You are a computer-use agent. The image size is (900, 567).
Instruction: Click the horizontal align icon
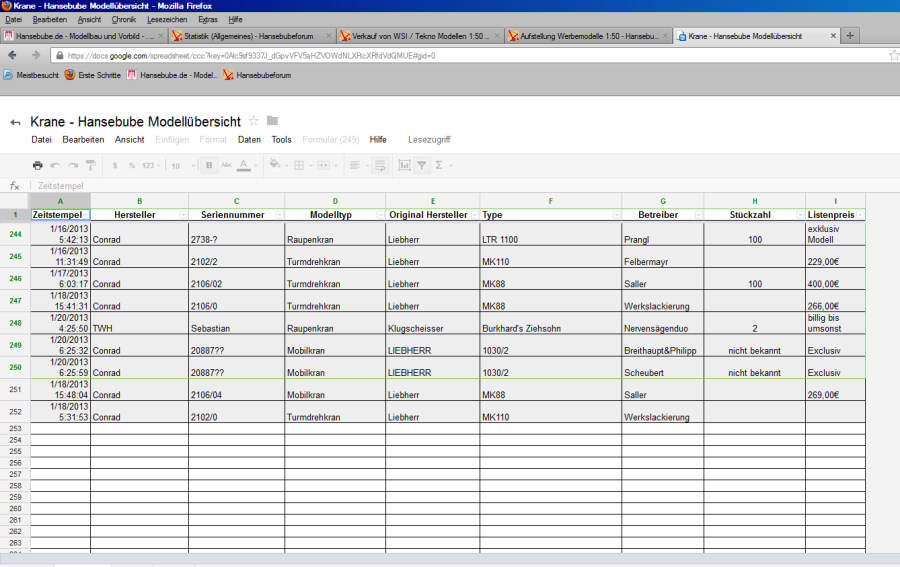355,165
